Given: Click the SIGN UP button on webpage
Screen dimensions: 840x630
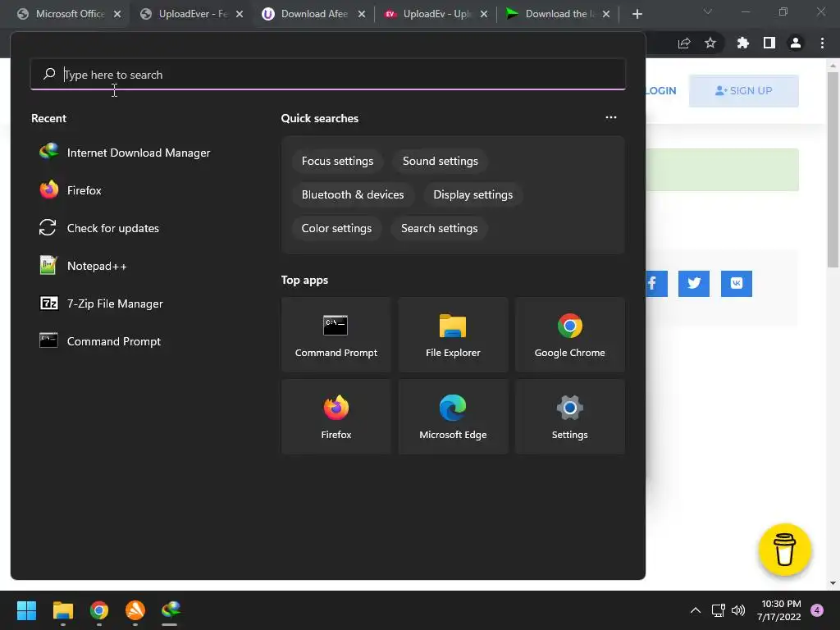Looking at the screenshot, I should [x=743, y=90].
